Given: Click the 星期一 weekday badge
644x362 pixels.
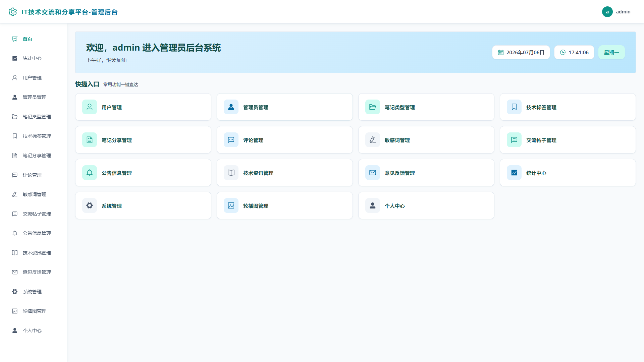Looking at the screenshot, I should click(611, 52).
